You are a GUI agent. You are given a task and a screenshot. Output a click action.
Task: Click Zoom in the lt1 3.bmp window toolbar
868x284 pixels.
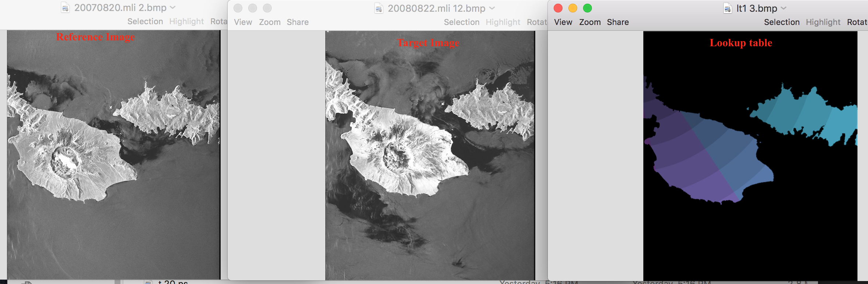590,22
